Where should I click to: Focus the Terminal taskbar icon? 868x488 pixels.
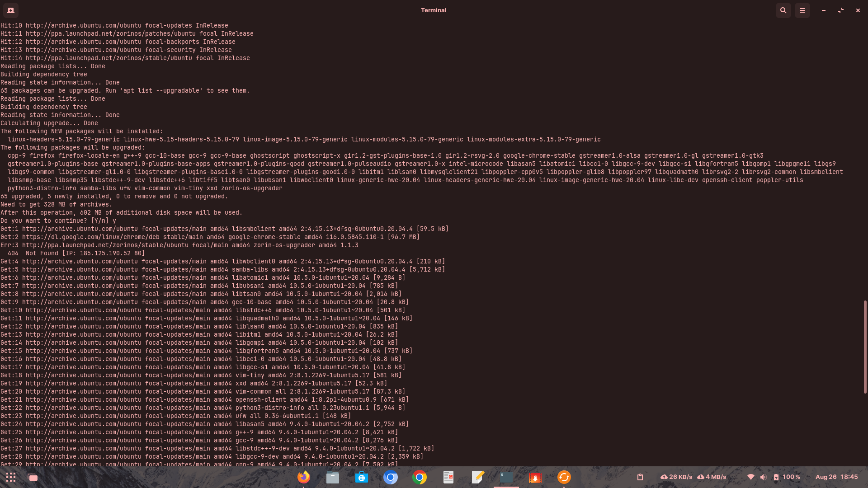(x=506, y=477)
